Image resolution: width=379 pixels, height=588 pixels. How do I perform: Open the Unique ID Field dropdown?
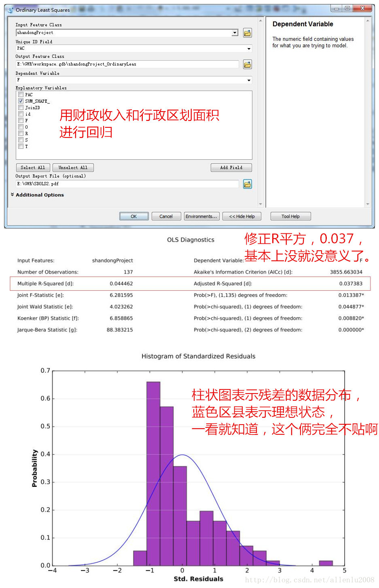(x=249, y=49)
